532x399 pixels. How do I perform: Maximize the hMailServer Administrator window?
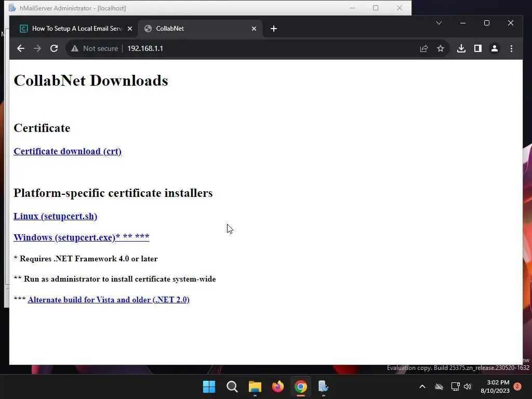point(376,8)
